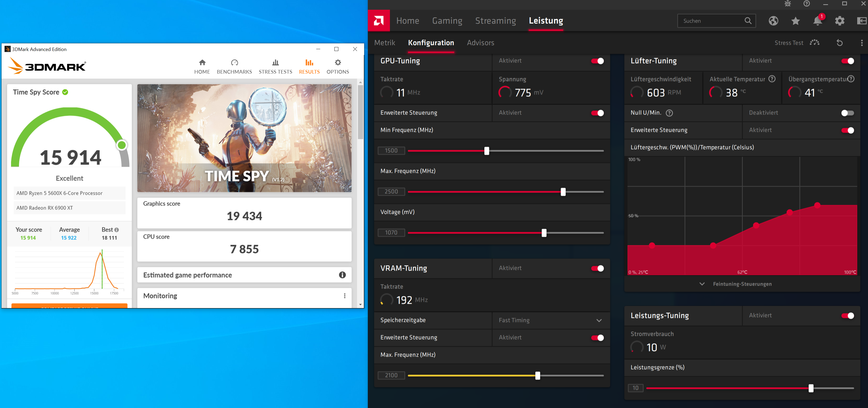Open the Gaming tab in AMD software
The width and height of the screenshot is (868, 408).
point(447,21)
